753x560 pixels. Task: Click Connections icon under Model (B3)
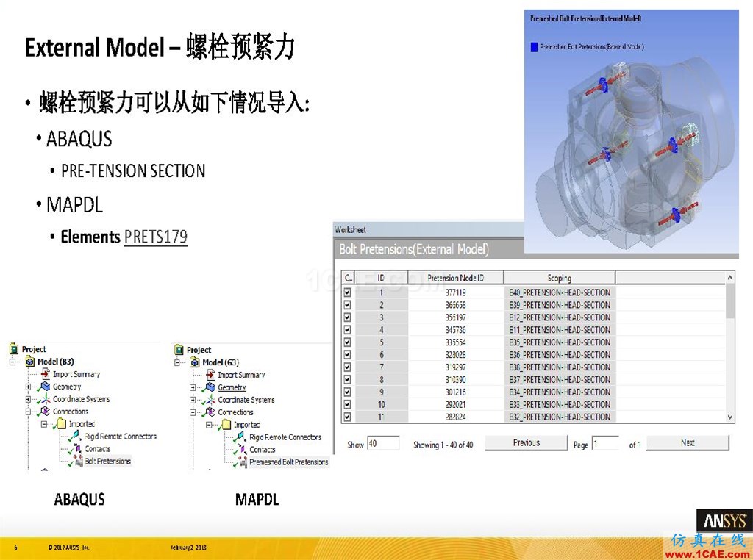coord(45,412)
